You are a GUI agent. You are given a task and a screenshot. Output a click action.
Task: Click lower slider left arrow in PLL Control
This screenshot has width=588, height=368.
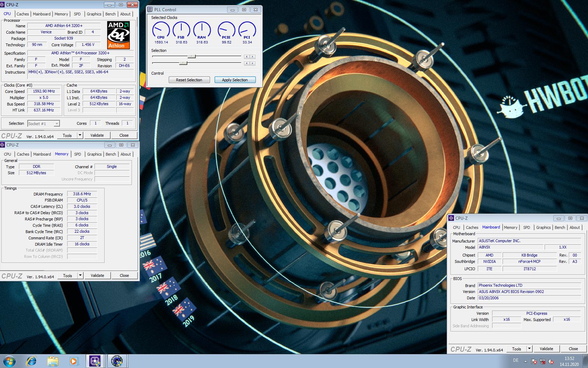[x=247, y=63]
